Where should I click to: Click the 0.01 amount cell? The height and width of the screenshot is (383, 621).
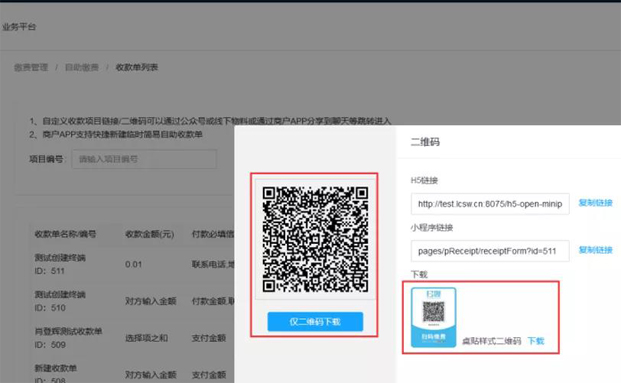coord(133,264)
